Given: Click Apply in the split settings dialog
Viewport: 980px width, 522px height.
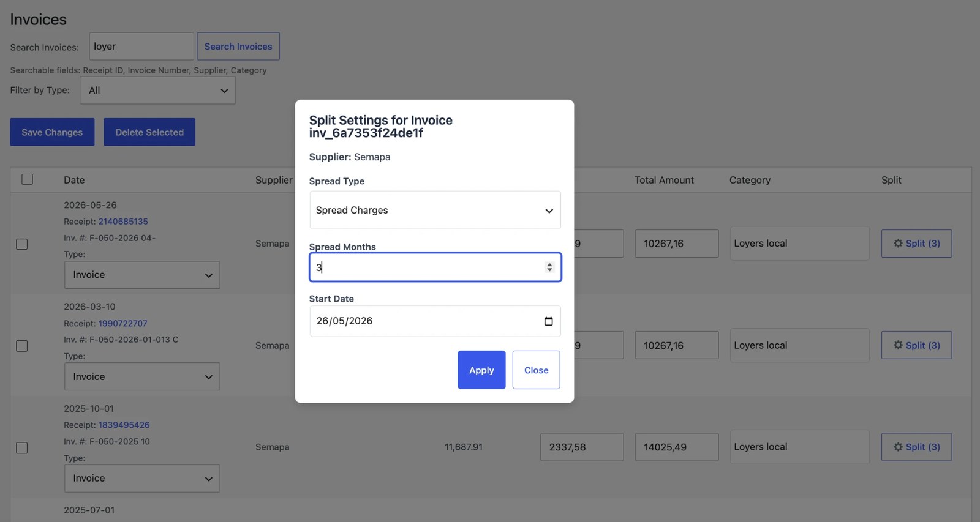Looking at the screenshot, I should click(x=481, y=370).
